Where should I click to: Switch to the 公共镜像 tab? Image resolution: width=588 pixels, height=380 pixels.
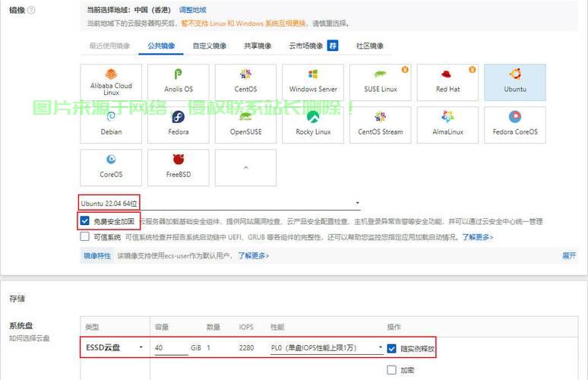pos(161,46)
